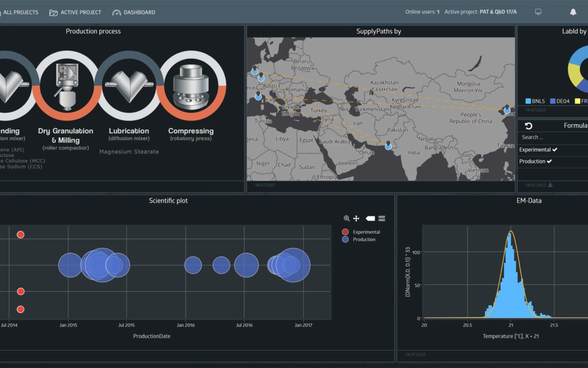Click the download icon in Formula panel
The height and width of the screenshot is (368, 588).
(550, 185)
